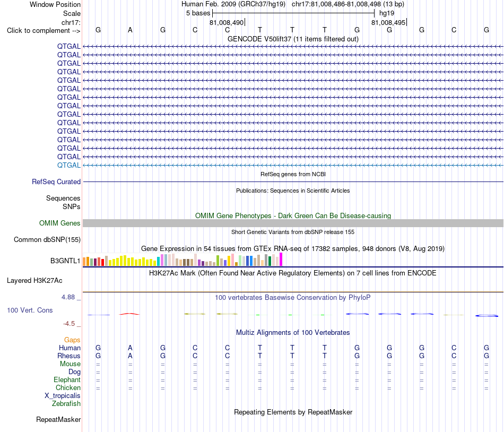Click the 81,008,495 ruler position
The image size is (504, 432).
(x=388, y=22)
